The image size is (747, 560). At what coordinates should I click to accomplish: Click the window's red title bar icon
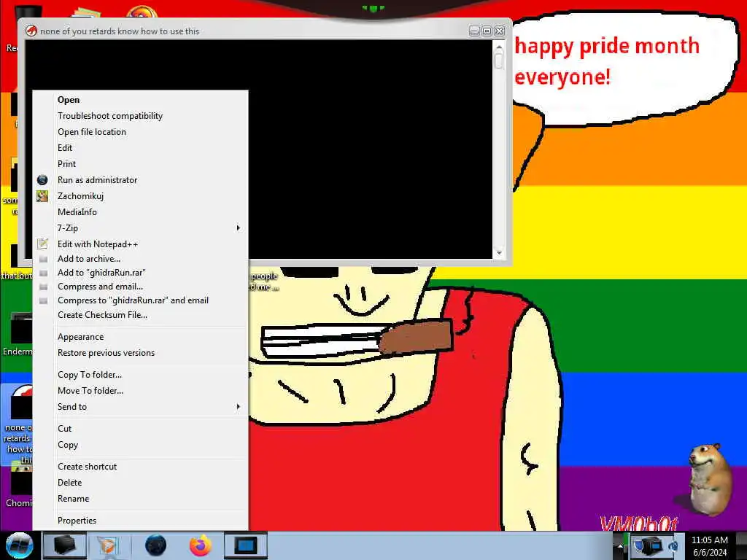[x=31, y=31]
